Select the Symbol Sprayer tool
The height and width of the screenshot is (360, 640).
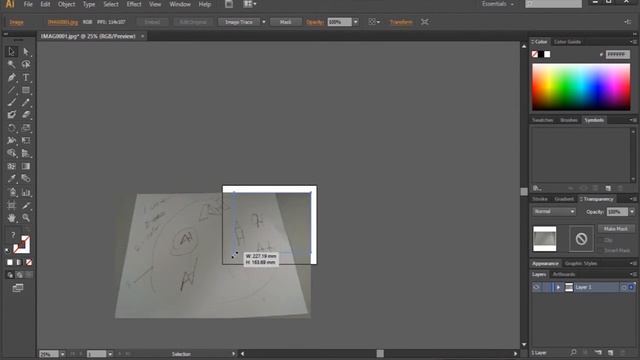coord(11,192)
